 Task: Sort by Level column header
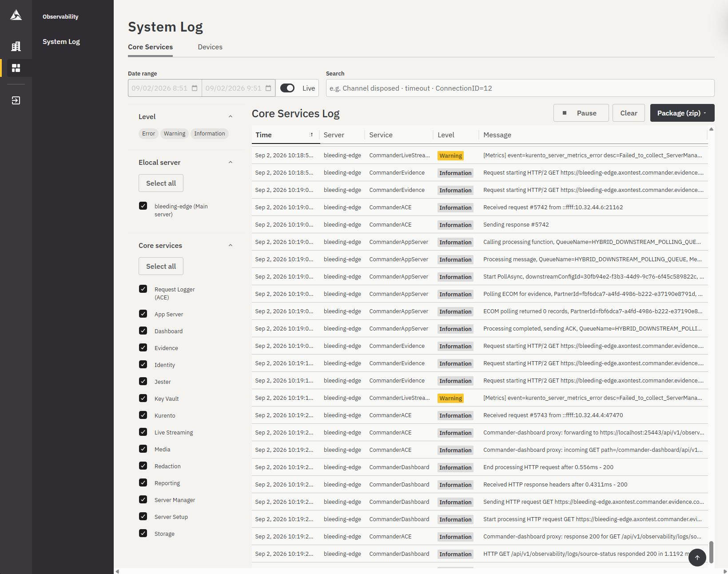click(446, 135)
